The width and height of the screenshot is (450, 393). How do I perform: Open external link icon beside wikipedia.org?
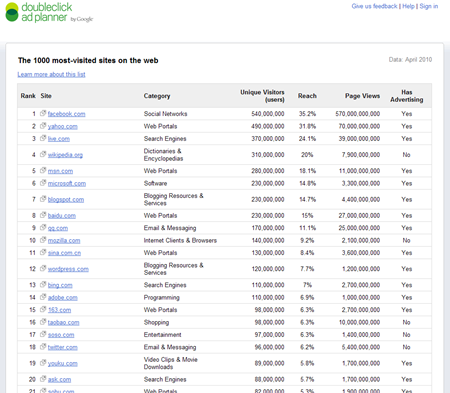(x=43, y=154)
